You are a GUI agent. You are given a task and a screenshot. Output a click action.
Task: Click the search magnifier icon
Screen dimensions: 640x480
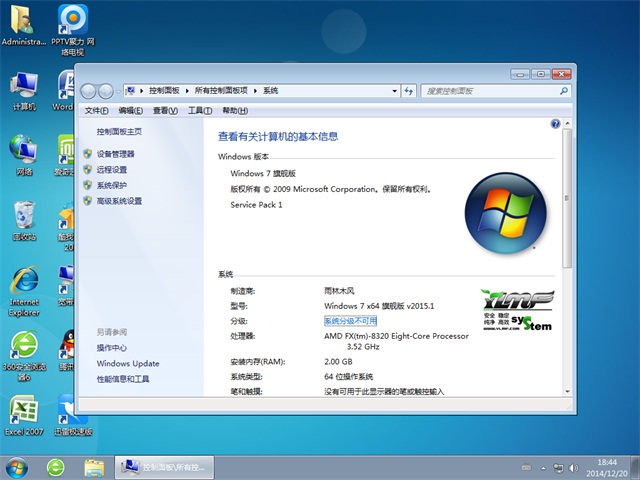pyautogui.click(x=564, y=91)
